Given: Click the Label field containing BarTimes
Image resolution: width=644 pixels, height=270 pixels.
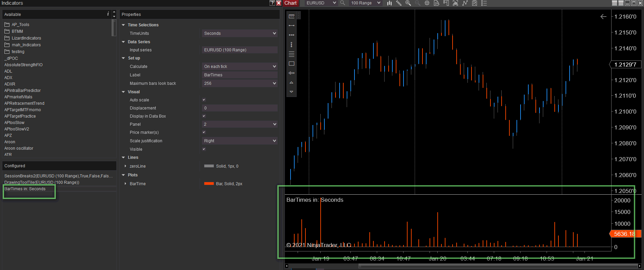Looking at the screenshot, I should pos(240,75).
